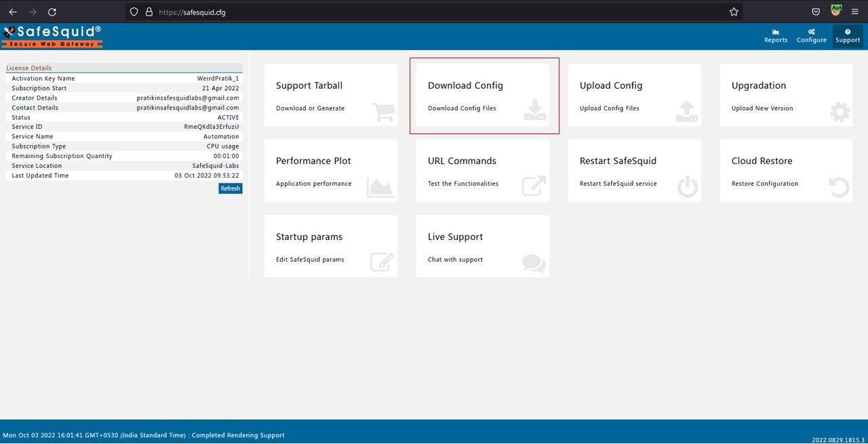Click the Completed Rendering Support status message
The width and height of the screenshot is (868, 444).
[238, 435]
